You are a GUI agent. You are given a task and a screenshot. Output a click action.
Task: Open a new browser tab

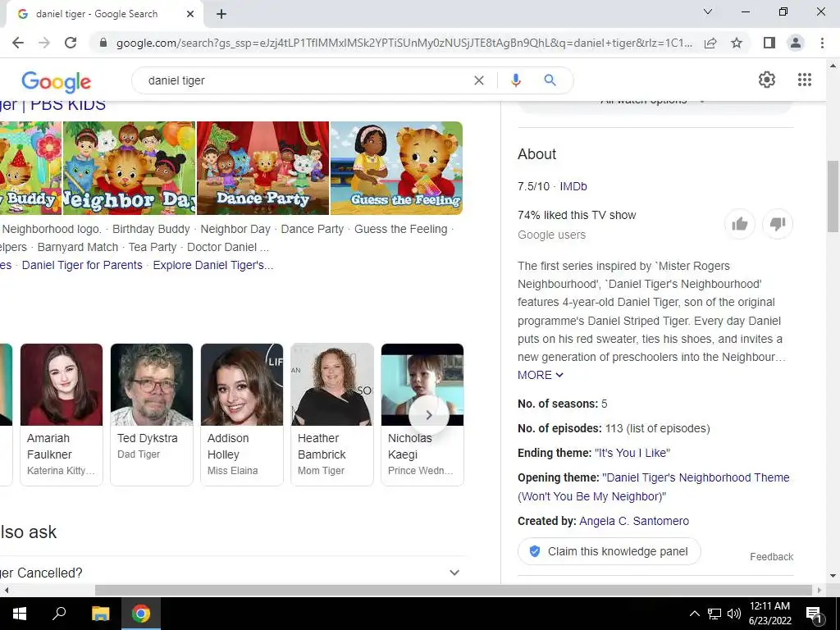pyautogui.click(x=221, y=14)
